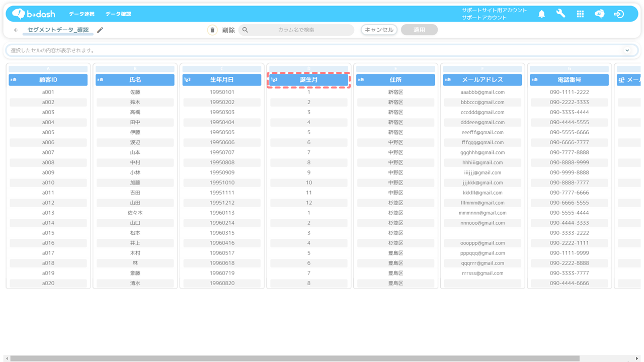Click type icon on メールアドレス header
The height and width of the screenshot is (362, 644).
[x=448, y=79]
